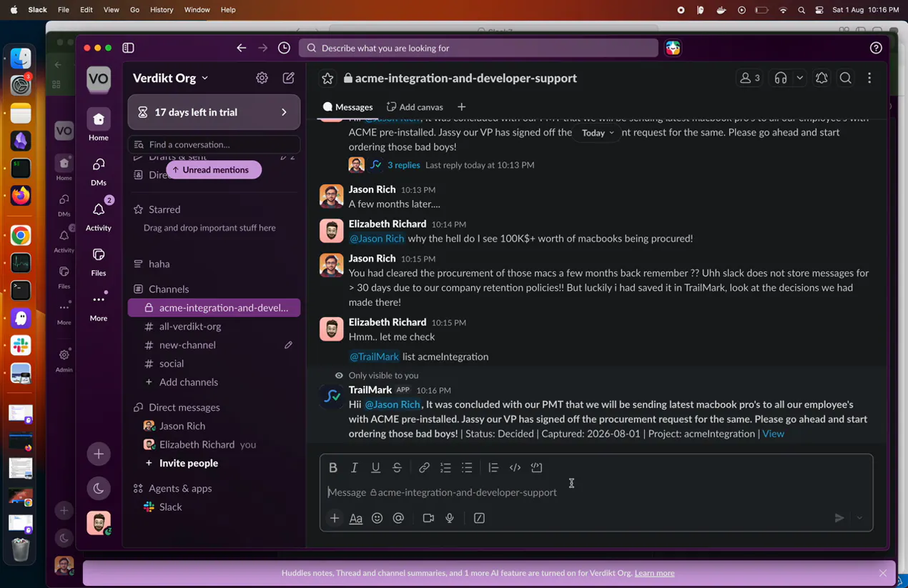908x588 pixels.
Task: Open the Today date dropdown
Action: [598, 133]
